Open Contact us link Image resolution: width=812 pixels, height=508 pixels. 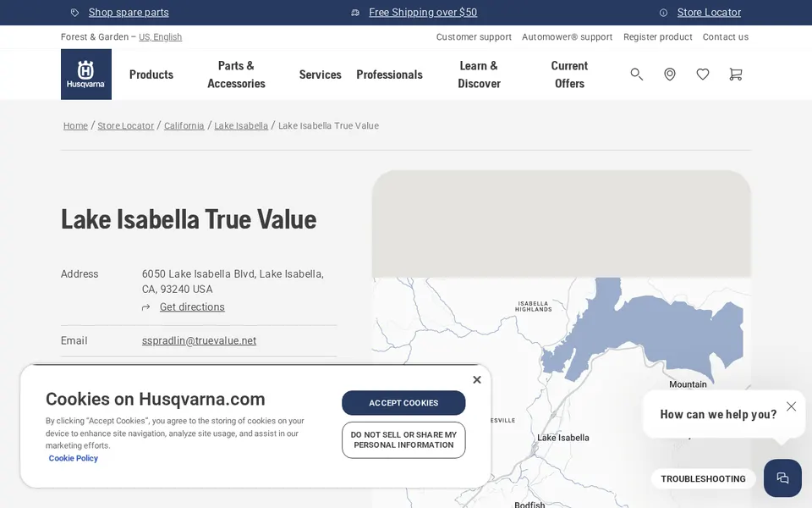pyautogui.click(x=726, y=36)
